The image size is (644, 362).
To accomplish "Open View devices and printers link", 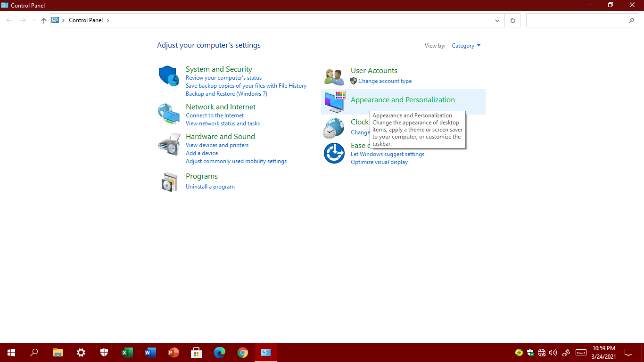I will [x=217, y=145].
